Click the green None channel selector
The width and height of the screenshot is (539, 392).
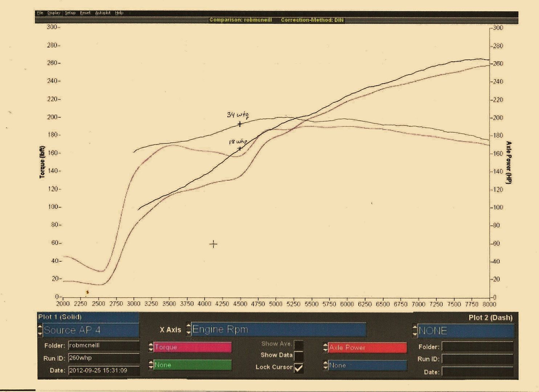[192, 365]
